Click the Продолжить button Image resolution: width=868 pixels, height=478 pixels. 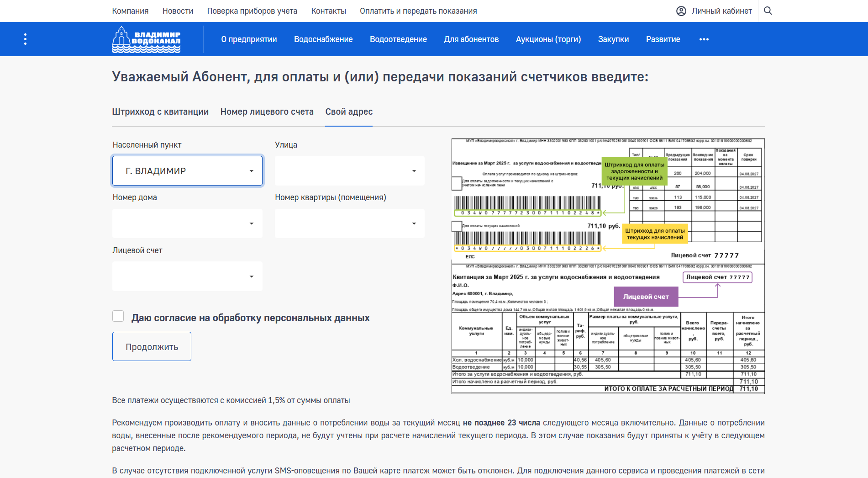[x=152, y=346]
